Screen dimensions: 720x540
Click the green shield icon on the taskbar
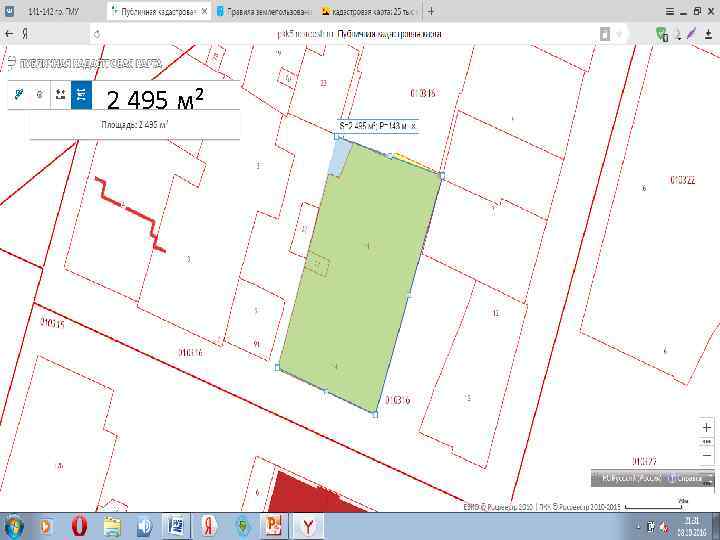[x=242, y=526]
